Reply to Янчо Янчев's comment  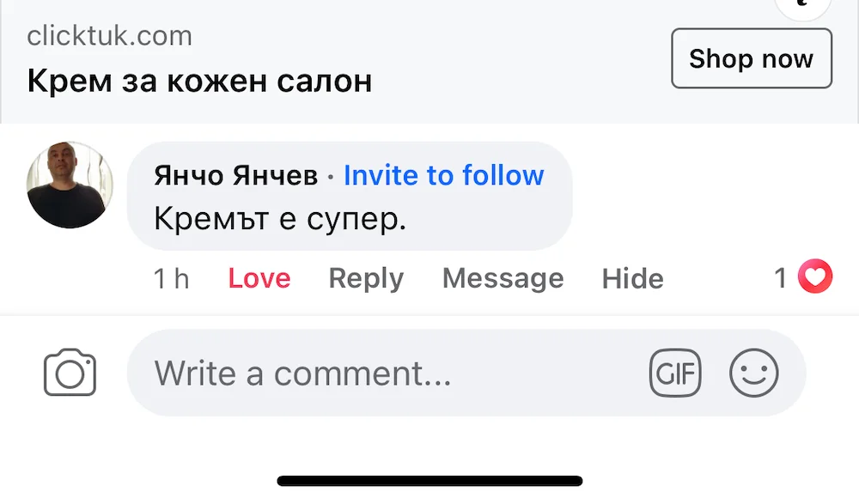[366, 278]
